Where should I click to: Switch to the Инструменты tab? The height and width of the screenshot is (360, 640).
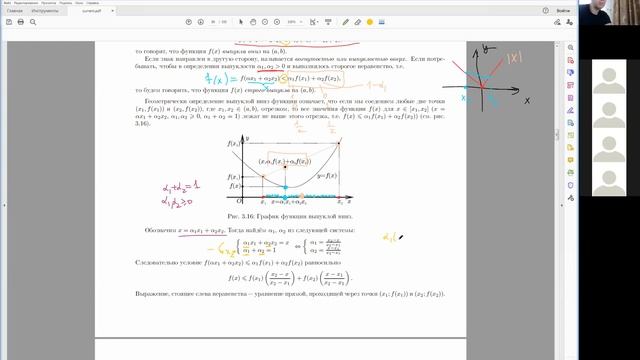[x=45, y=11]
